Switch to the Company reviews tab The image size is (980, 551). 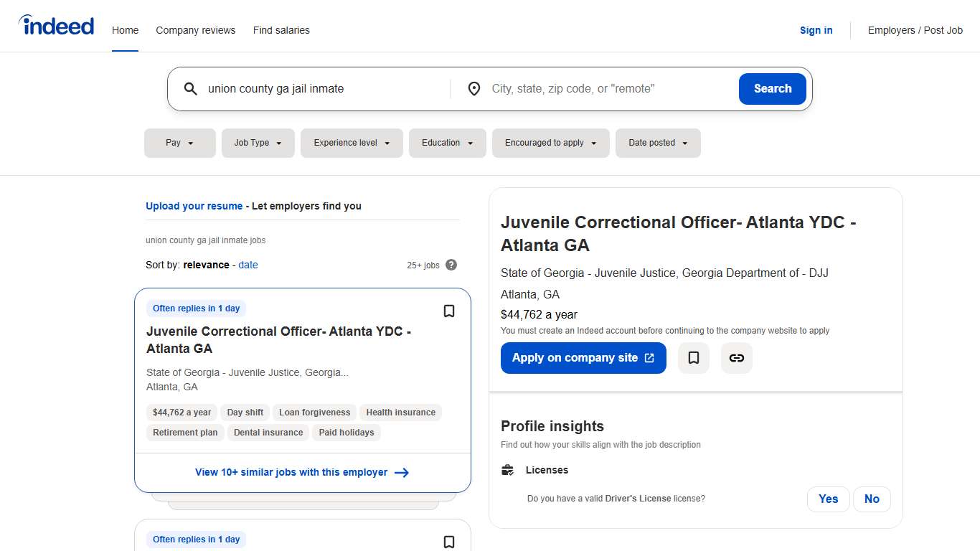click(x=195, y=30)
